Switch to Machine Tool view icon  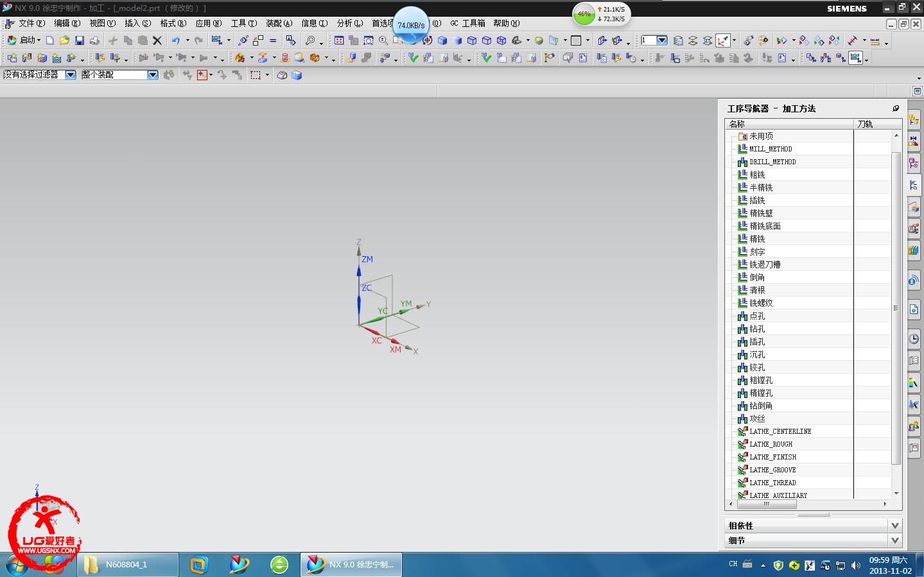tap(826, 58)
